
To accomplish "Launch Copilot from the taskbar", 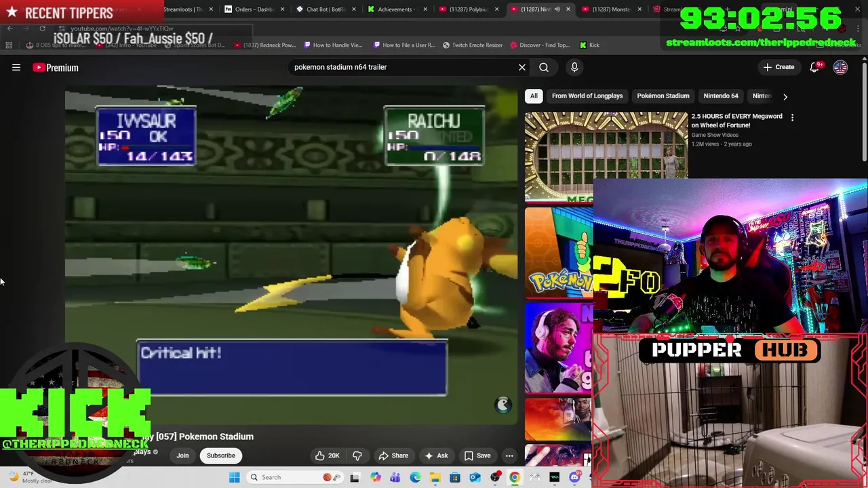I will (375, 477).
